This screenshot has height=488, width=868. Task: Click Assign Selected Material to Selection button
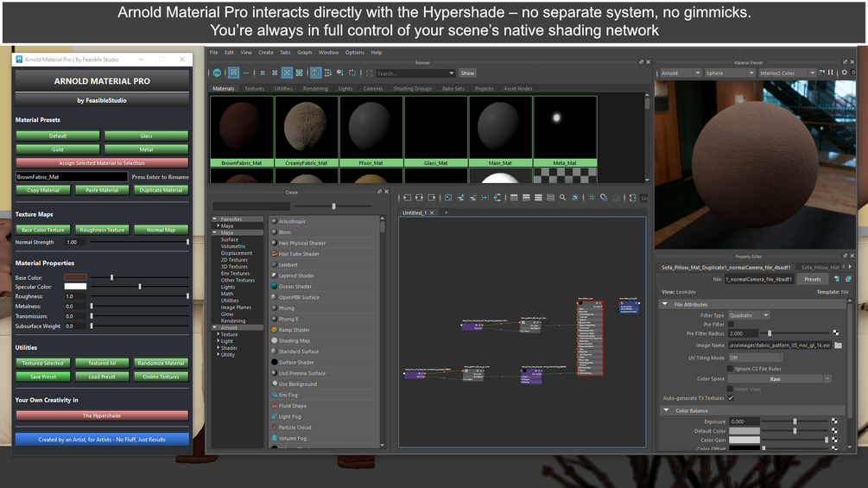click(102, 163)
